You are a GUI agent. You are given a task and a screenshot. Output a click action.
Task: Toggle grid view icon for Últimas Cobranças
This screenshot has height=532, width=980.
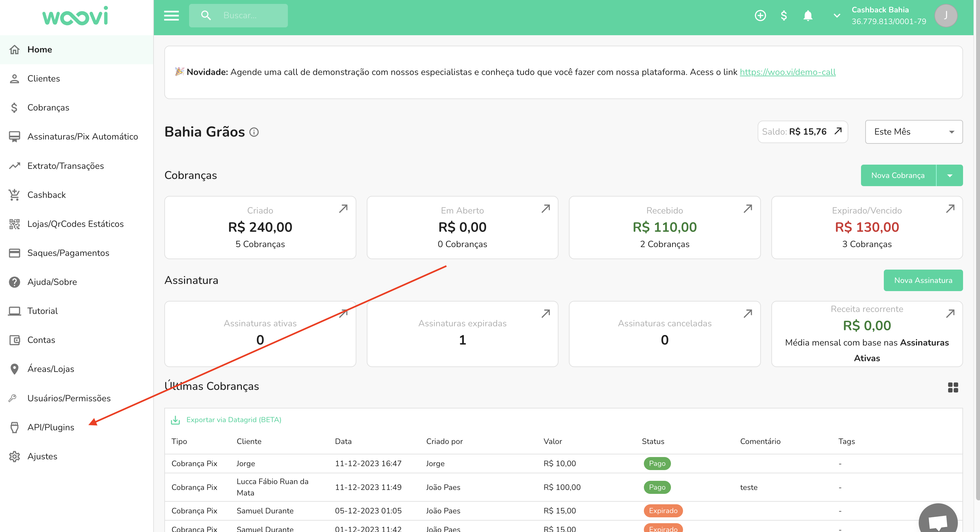point(953,387)
